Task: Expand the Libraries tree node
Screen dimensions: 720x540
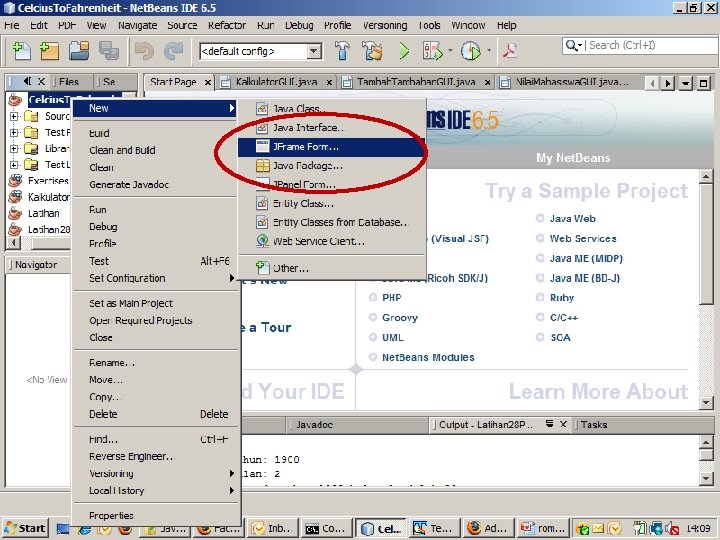Action: coord(14,149)
